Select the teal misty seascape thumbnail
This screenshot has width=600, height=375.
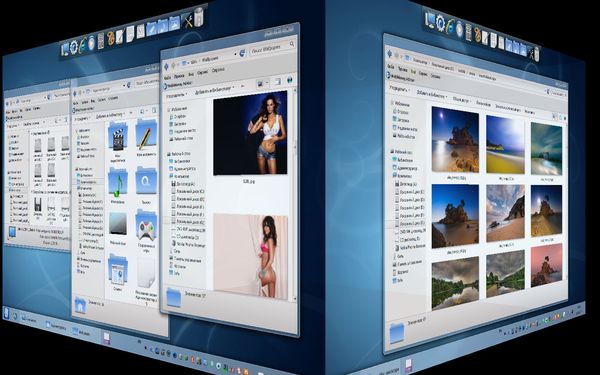click(x=546, y=149)
